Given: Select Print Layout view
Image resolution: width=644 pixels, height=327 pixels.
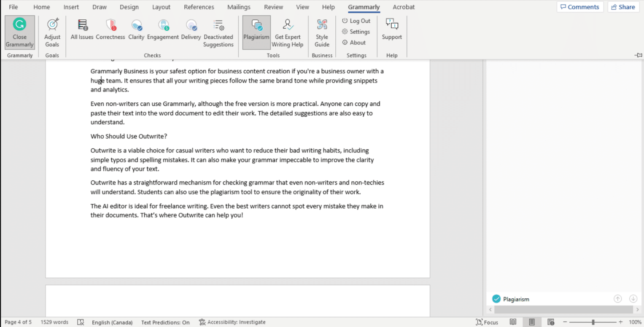Looking at the screenshot, I should click(x=532, y=322).
